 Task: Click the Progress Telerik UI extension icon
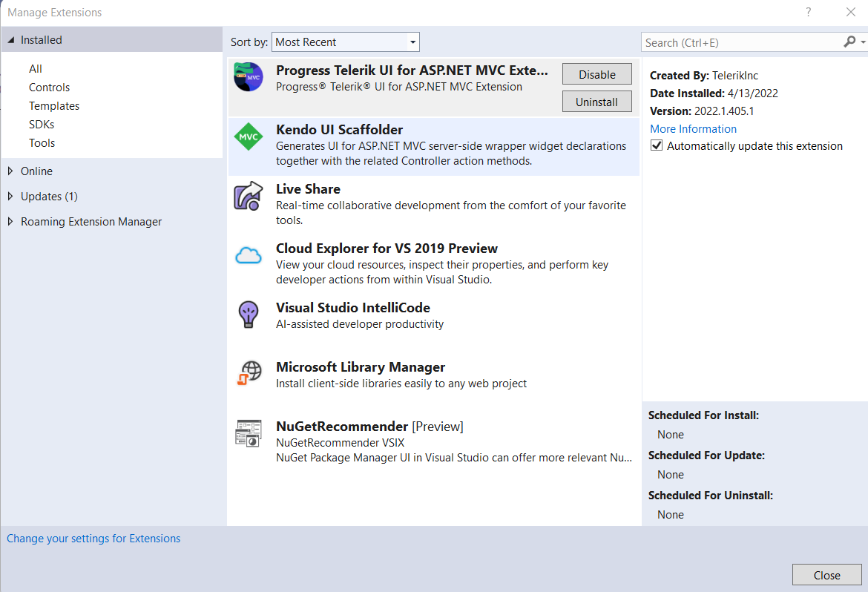click(249, 77)
